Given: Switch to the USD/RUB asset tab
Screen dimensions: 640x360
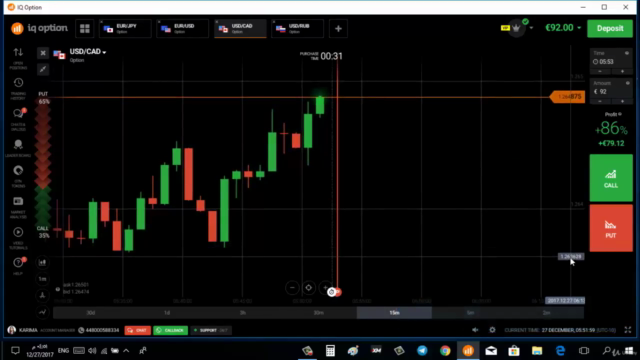Looking at the screenshot, I should pos(298,29).
